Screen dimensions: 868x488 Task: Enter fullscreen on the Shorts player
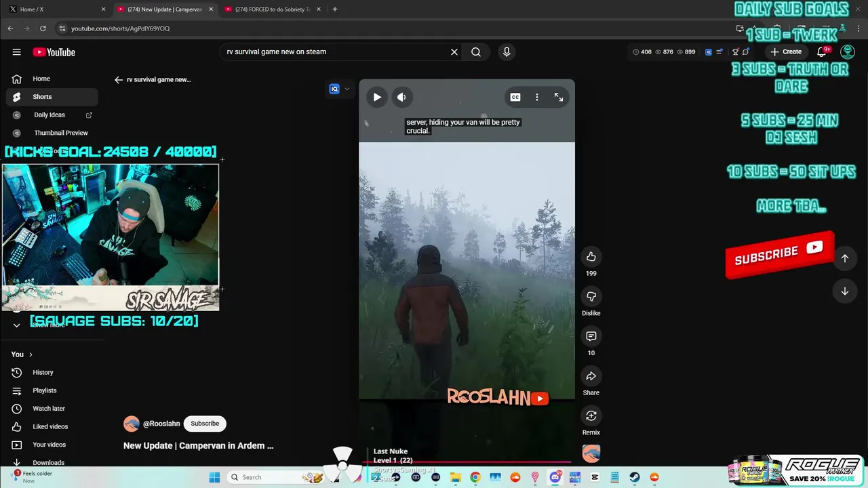click(559, 97)
